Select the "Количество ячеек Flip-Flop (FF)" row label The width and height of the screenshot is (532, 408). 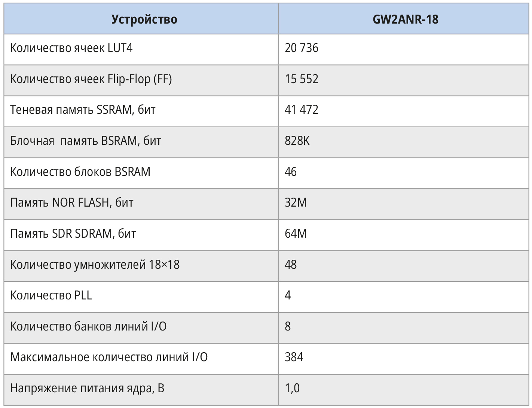click(x=91, y=79)
